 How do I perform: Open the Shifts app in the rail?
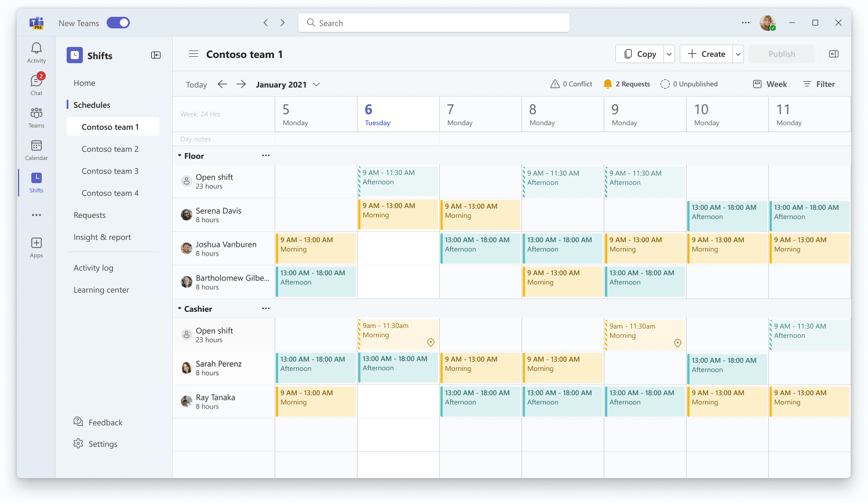point(37,181)
